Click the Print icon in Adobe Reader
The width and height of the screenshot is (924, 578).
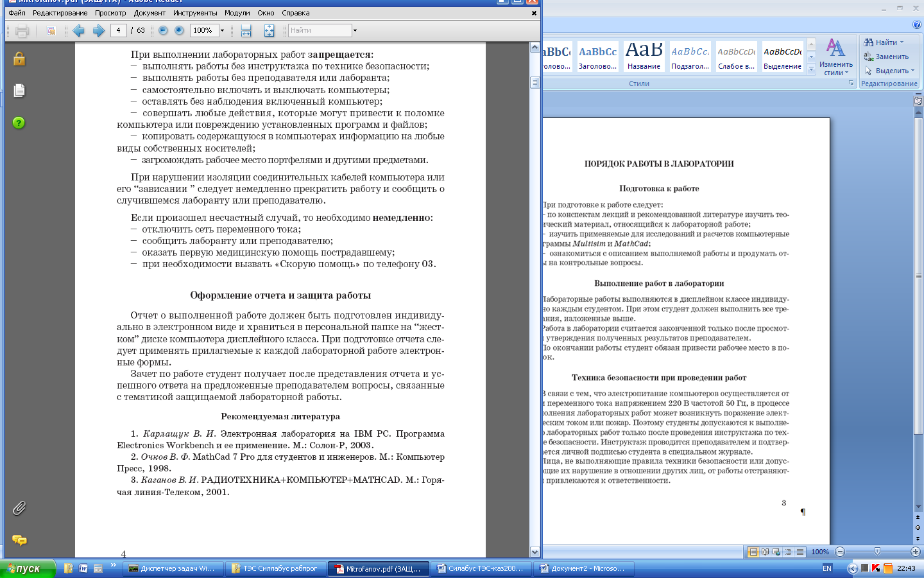coord(22,30)
